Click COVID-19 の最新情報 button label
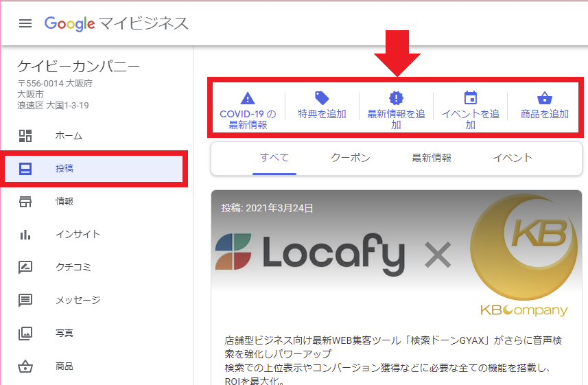 point(248,119)
